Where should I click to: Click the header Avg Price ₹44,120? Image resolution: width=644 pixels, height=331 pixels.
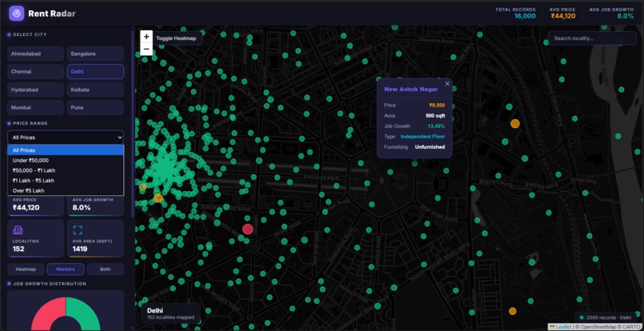563,16
